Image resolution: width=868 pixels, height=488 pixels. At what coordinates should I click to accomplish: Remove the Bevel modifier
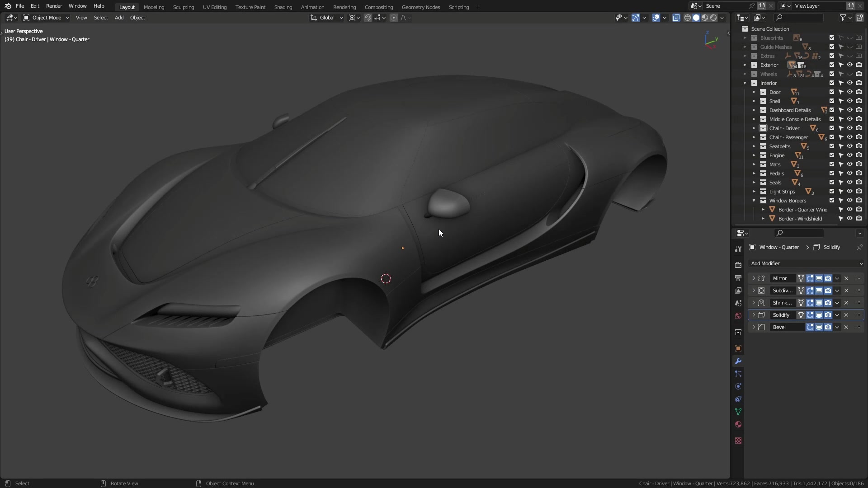[846, 327]
